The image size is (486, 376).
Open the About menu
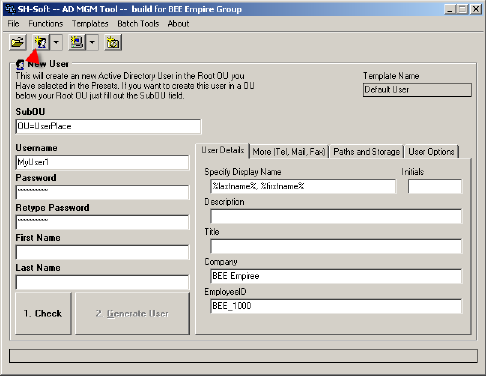178,24
